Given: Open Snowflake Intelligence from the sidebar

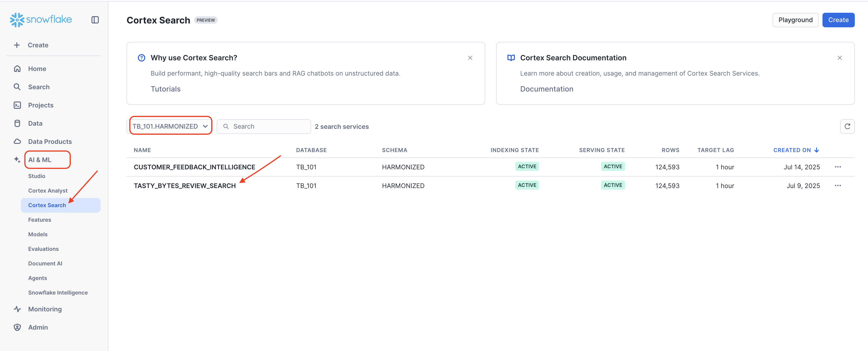Looking at the screenshot, I should [x=58, y=292].
